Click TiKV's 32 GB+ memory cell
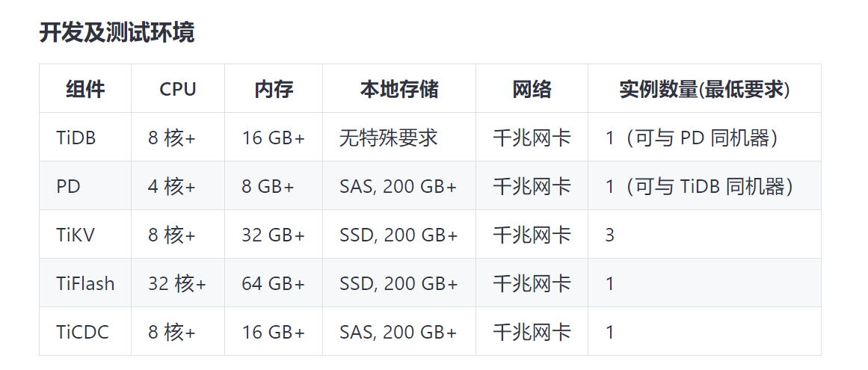The width and height of the screenshot is (868, 370). 273,235
